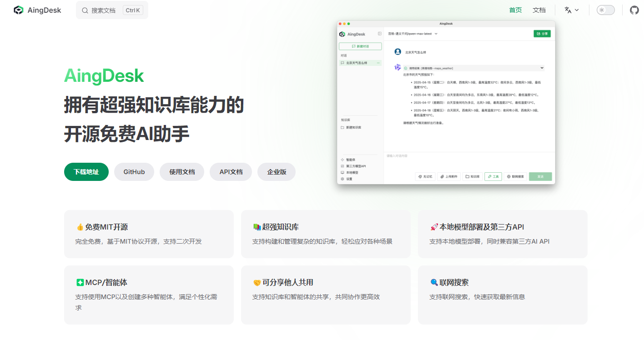Open the API文档 button

pos(231,172)
